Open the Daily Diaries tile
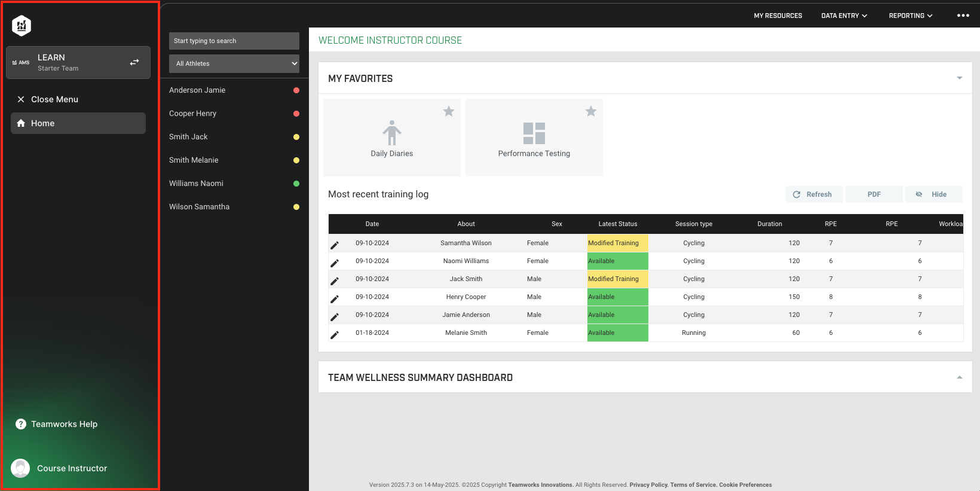 pos(392,138)
